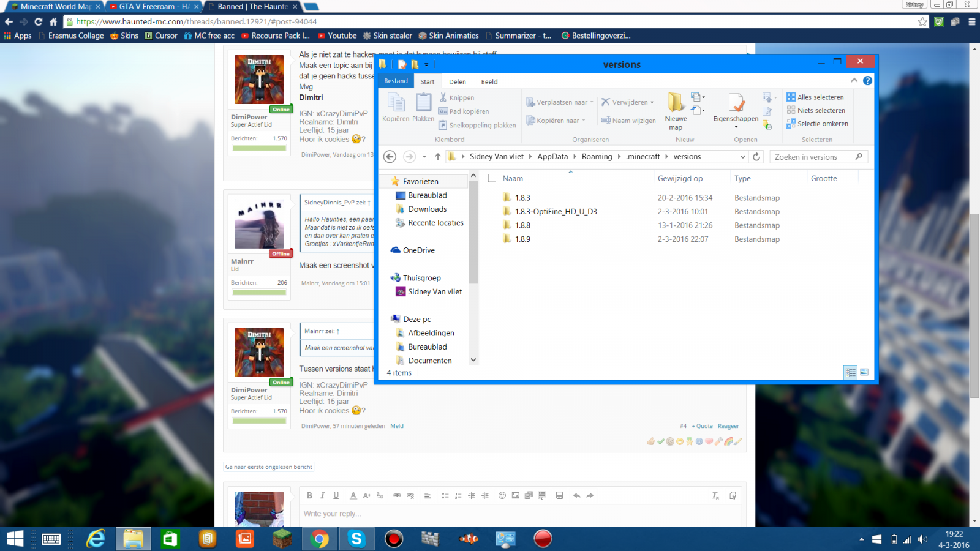Select the 1.8.3-OptiFine_HD_U_D3 folder
Viewport: 980px width, 551px height.
coord(556,212)
